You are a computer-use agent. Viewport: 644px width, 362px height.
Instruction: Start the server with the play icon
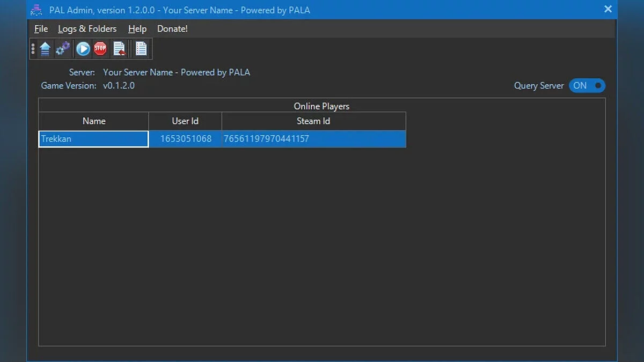83,49
